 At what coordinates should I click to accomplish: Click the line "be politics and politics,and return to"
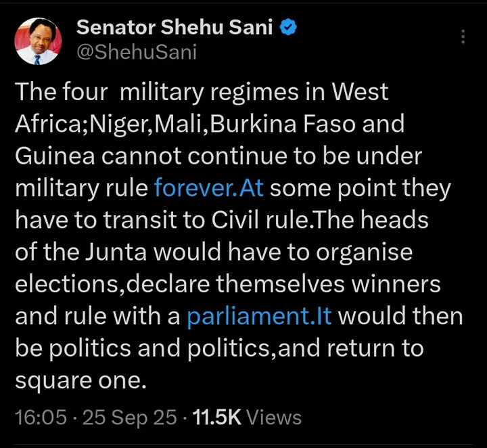219,348
